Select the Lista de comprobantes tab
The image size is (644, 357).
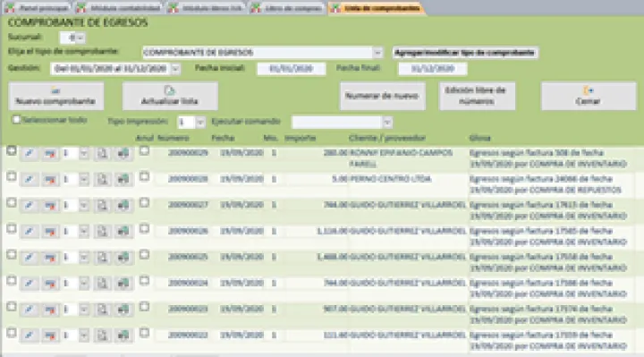(377, 8)
